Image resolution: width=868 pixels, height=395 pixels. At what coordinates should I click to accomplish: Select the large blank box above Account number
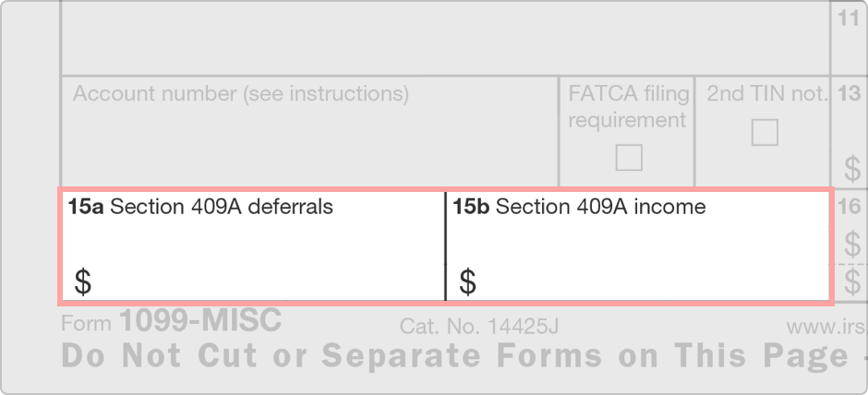[445, 38]
